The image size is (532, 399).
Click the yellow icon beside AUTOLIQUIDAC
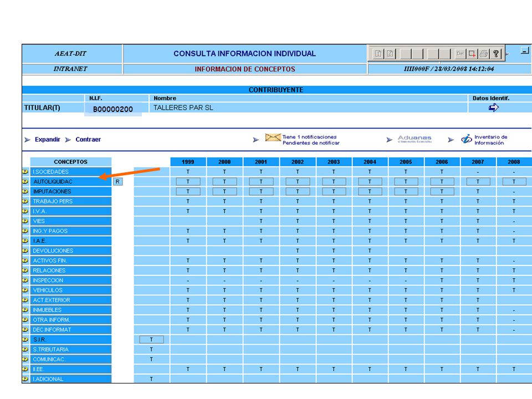coord(25,182)
